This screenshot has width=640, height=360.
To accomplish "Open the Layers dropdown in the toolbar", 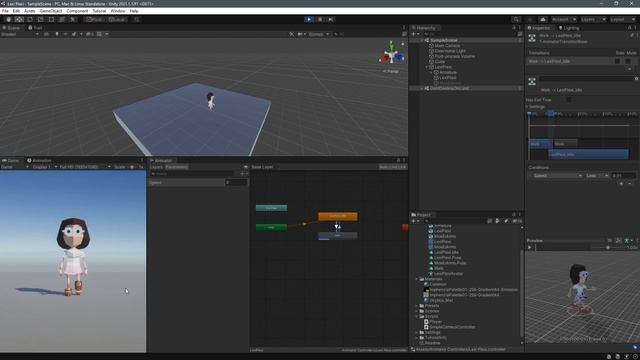I will click(x=593, y=19).
